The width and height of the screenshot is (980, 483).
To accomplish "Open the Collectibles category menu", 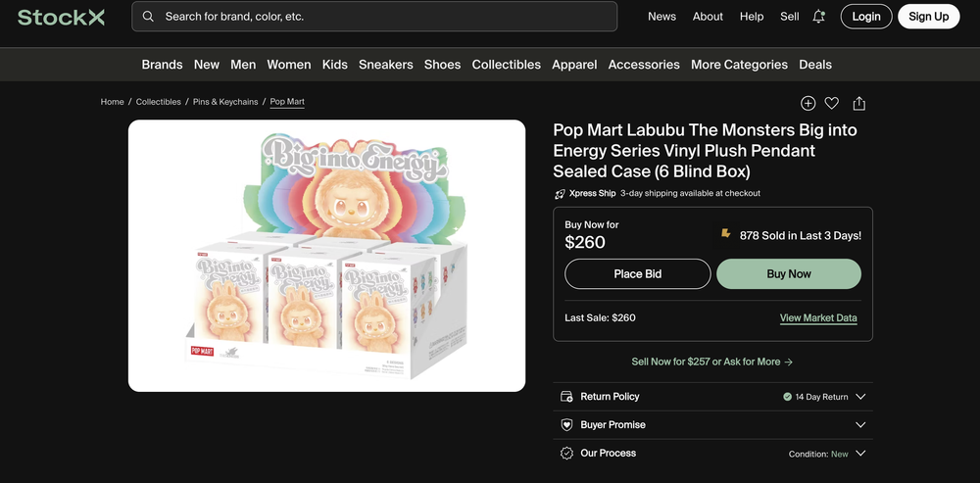I will [x=507, y=65].
